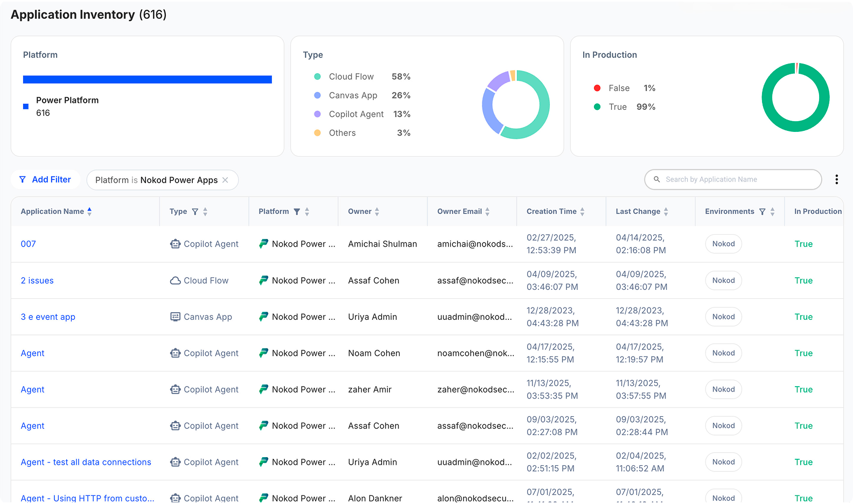Screen dimensions: 853x504
Task: Sort the table by Last Change
Action: 666,212
